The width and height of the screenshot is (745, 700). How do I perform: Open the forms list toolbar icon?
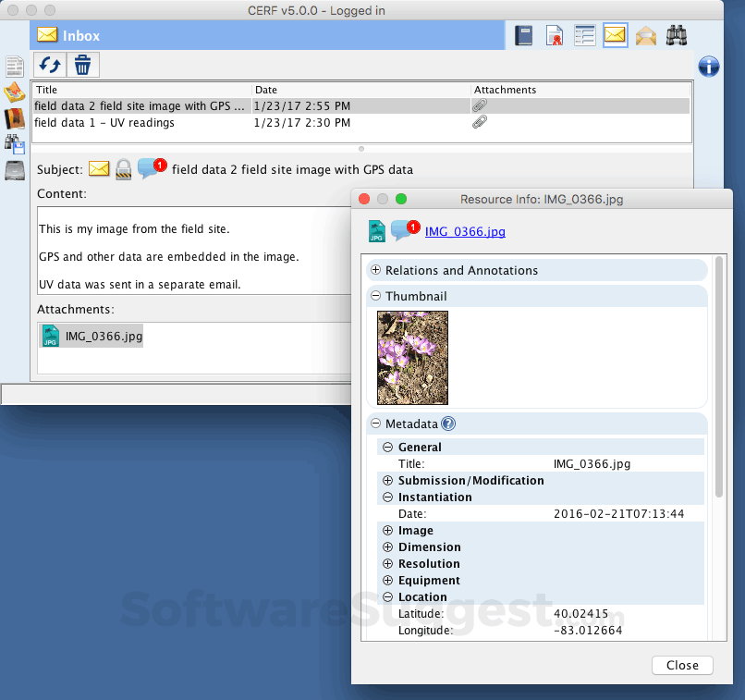pos(584,34)
